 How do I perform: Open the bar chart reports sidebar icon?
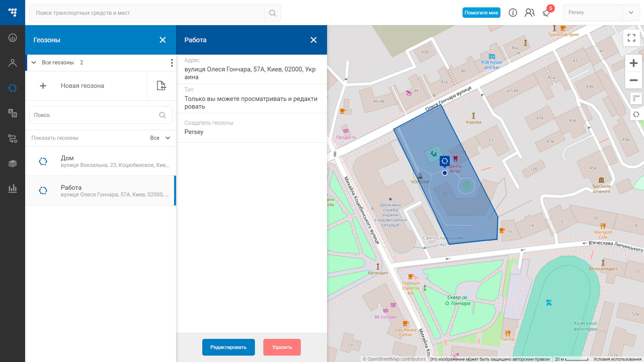click(12, 188)
